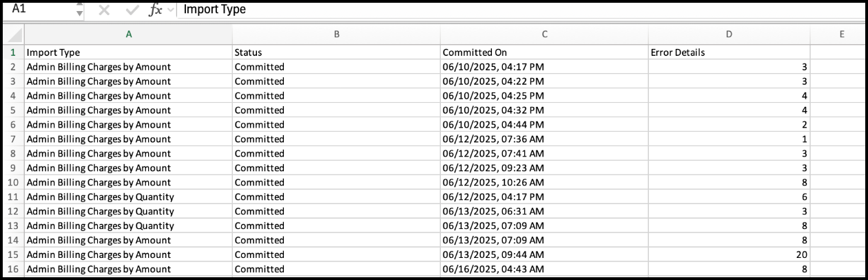Viewport: 868px width, 280px height.
Task: Expand the fx function dropdown chevron
Action: click(x=170, y=11)
